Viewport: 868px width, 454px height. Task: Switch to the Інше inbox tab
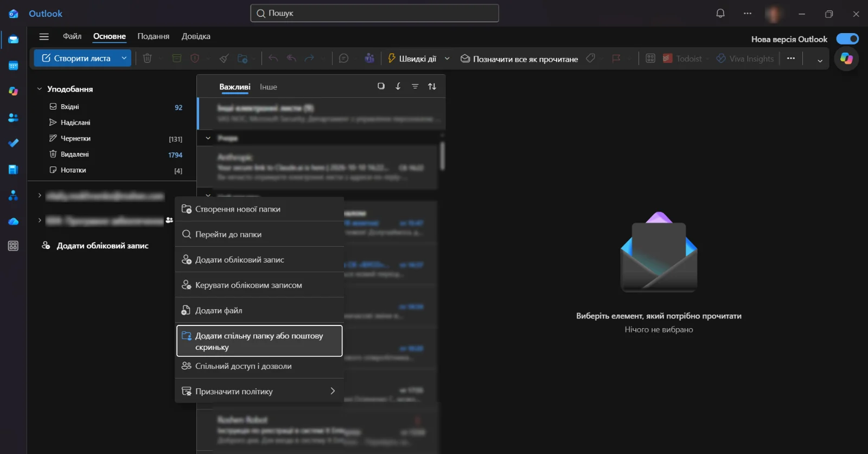[x=269, y=87]
